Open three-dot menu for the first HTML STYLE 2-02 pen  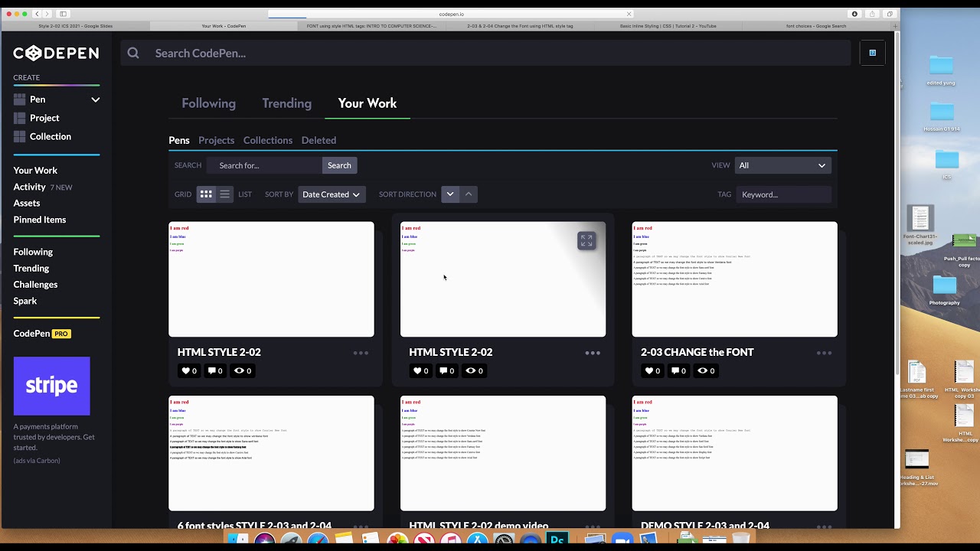point(361,353)
